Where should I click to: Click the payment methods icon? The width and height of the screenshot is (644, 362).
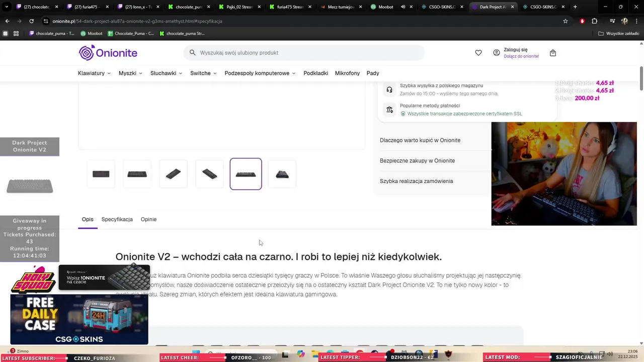point(389,110)
